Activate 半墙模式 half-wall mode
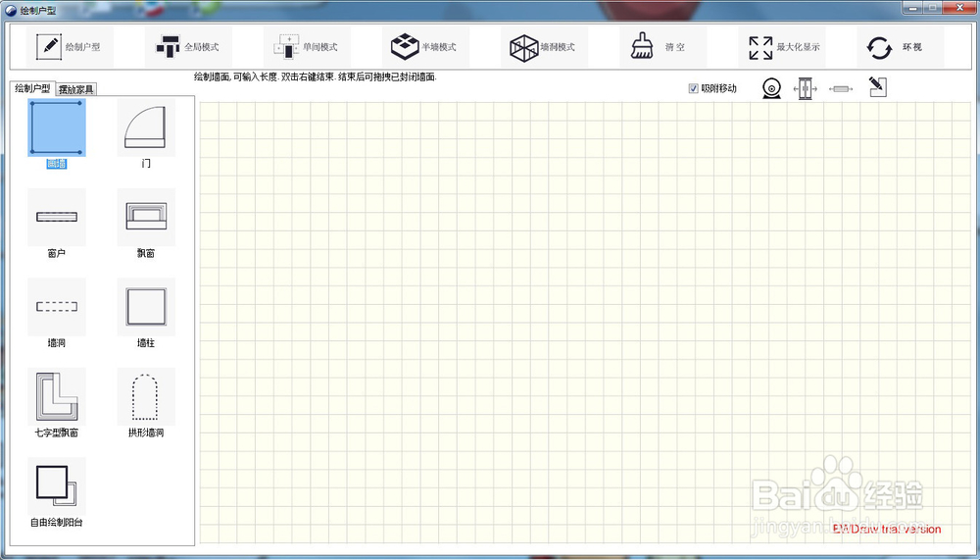This screenshot has height=560, width=980. (x=425, y=47)
